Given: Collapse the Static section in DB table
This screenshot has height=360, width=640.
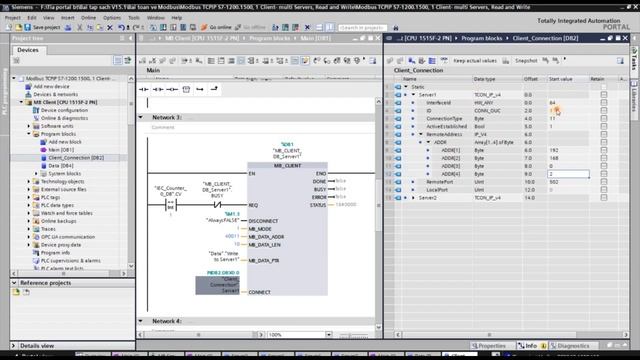Looking at the screenshot, I should [x=406, y=87].
